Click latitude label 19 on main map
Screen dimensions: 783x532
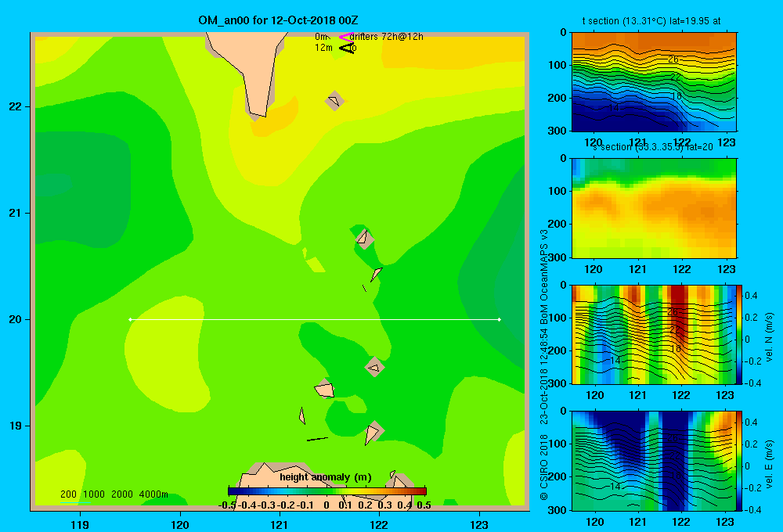click(x=16, y=426)
